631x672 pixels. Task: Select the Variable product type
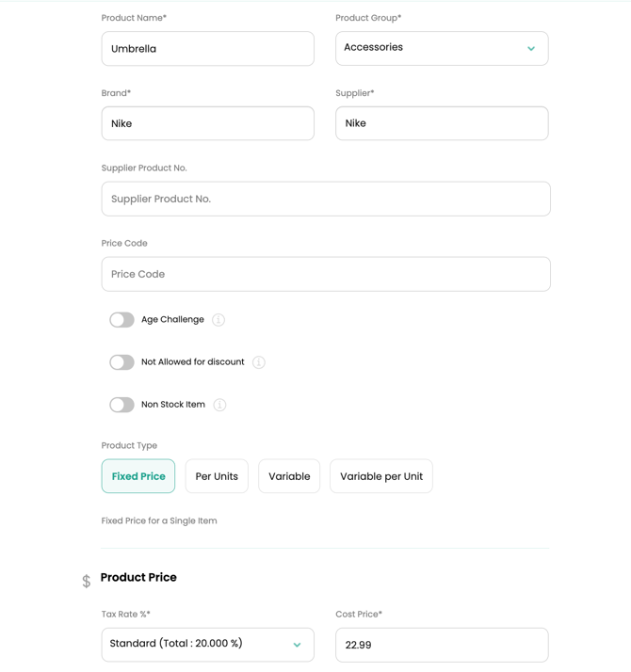(x=289, y=476)
